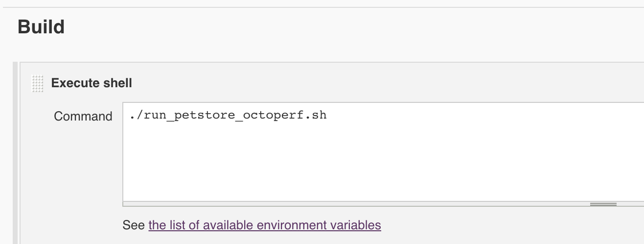The width and height of the screenshot is (644, 244).
Task: Open the list of available environment variables
Action: coord(265,225)
